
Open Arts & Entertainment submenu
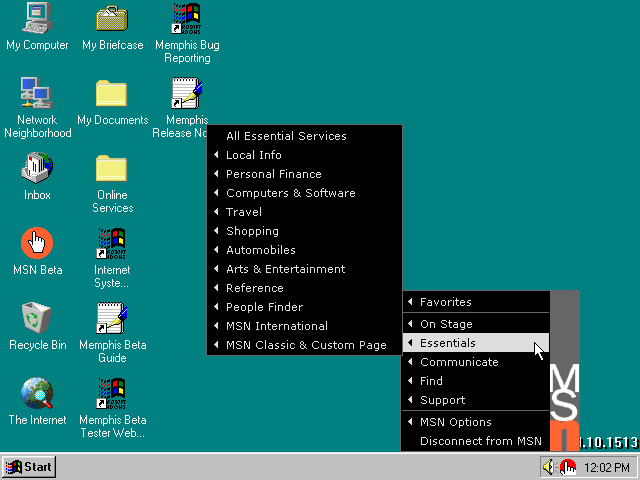coord(304,269)
